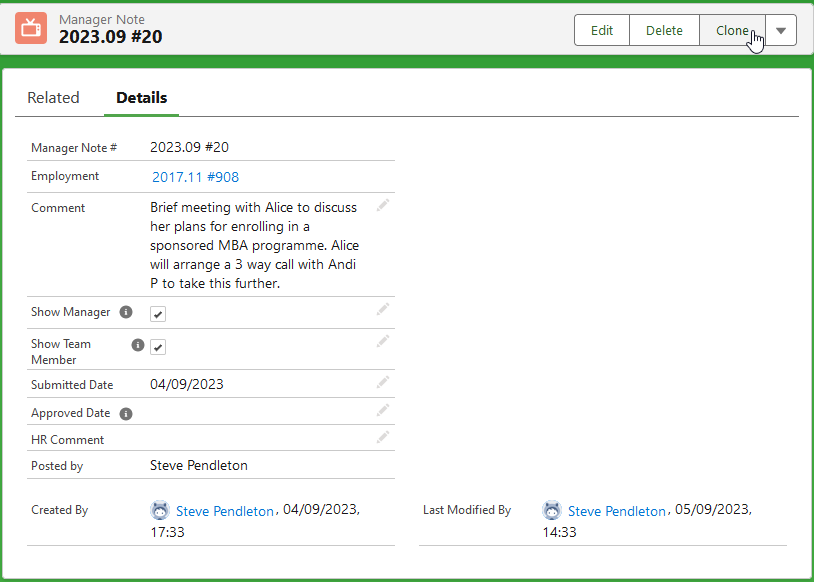Viewport: 814px width, 582px height.
Task: Click info icon next to Show Manager
Action: [126, 312]
